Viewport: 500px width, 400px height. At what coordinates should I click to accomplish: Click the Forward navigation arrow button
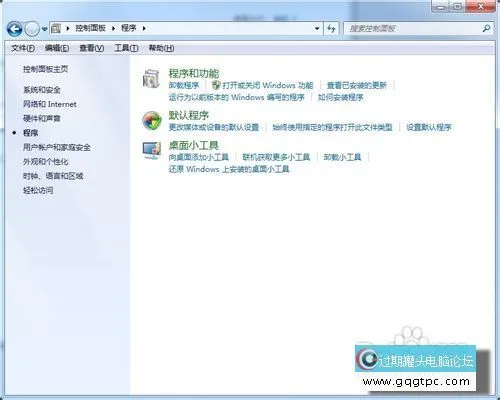(32, 29)
